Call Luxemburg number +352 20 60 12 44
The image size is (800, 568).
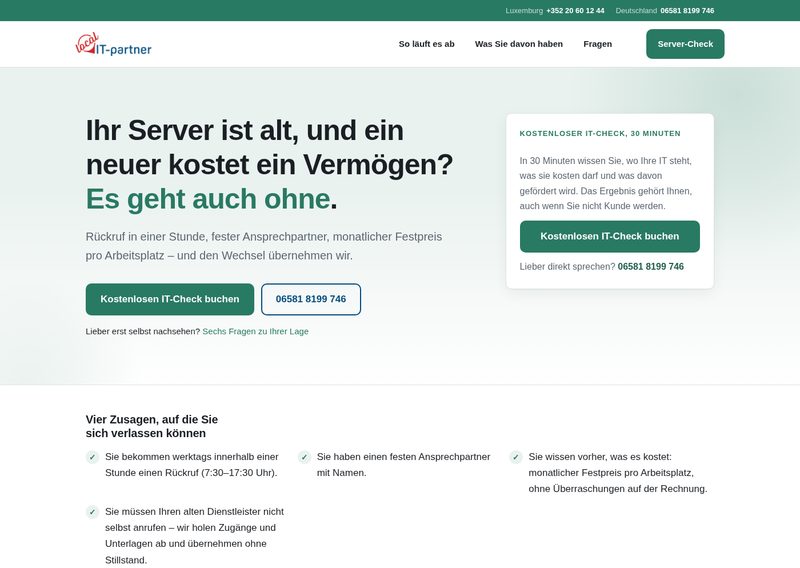(x=575, y=11)
